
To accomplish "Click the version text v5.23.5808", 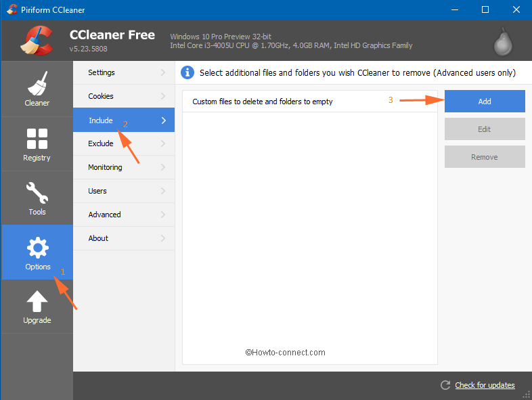I will pyautogui.click(x=88, y=49).
